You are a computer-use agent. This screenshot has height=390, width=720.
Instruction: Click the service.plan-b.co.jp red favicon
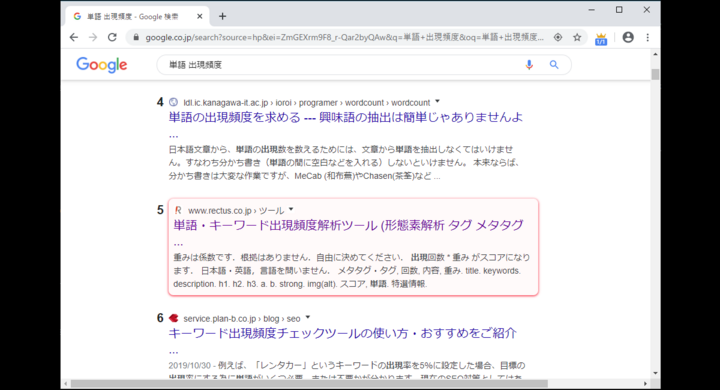pos(173,318)
